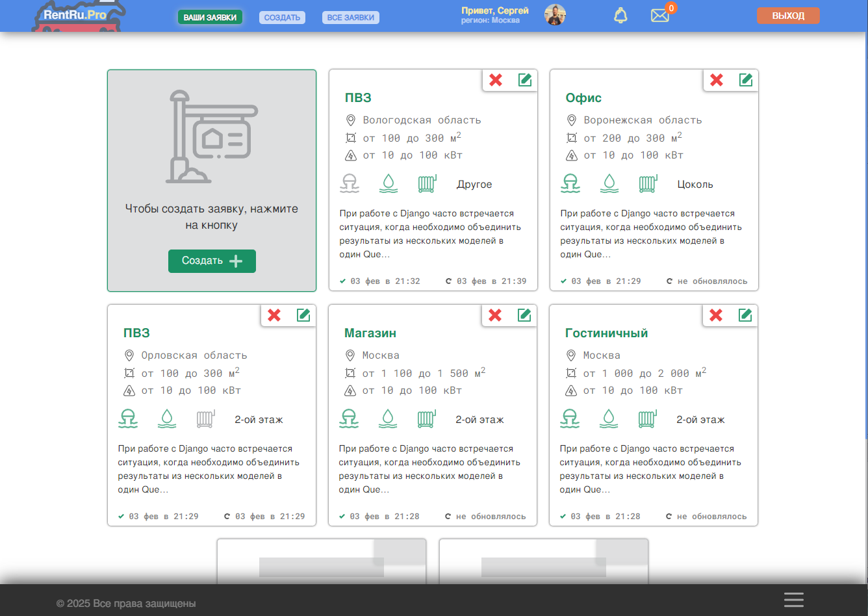Click sewage icon in Гостиничный card
The image size is (868, 616).
570,419
